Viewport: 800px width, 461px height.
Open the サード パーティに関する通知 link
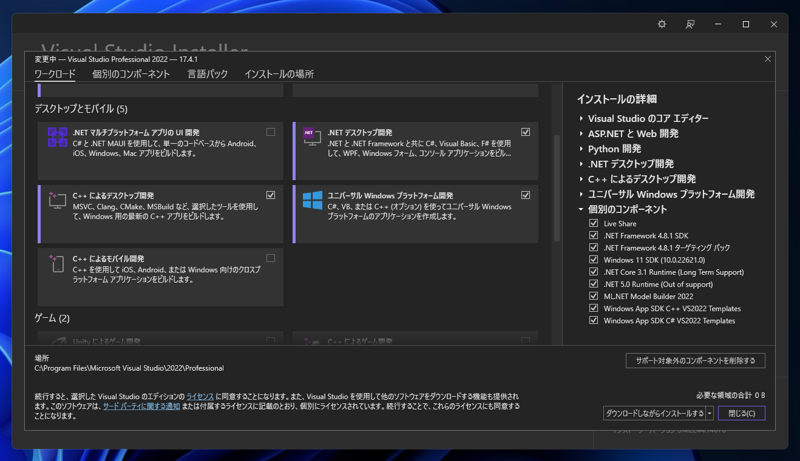click(x=141, y=406)
